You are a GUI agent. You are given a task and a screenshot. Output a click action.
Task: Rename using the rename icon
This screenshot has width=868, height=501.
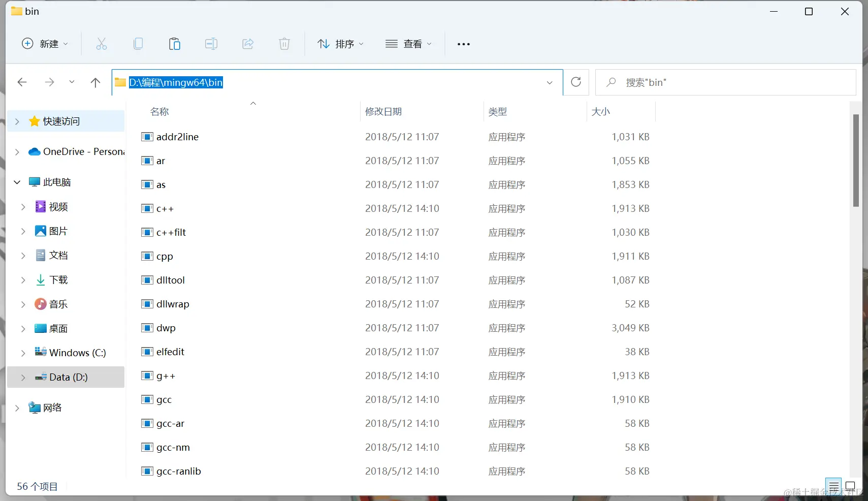coord(211,44)
